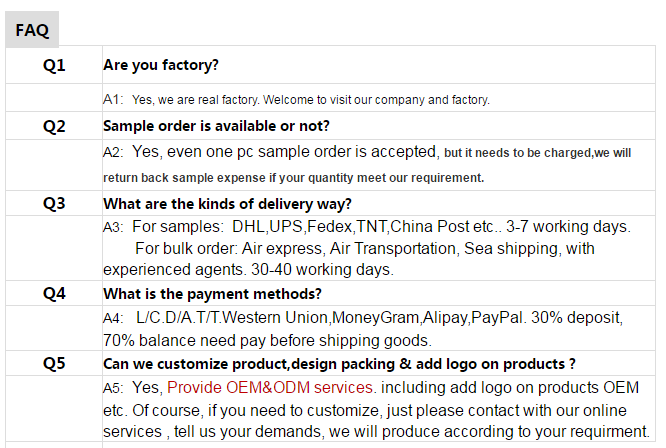This screenshot has width=666, height=448.
Task: Click the question 'Are you factory?'
Action: point(161,65)
